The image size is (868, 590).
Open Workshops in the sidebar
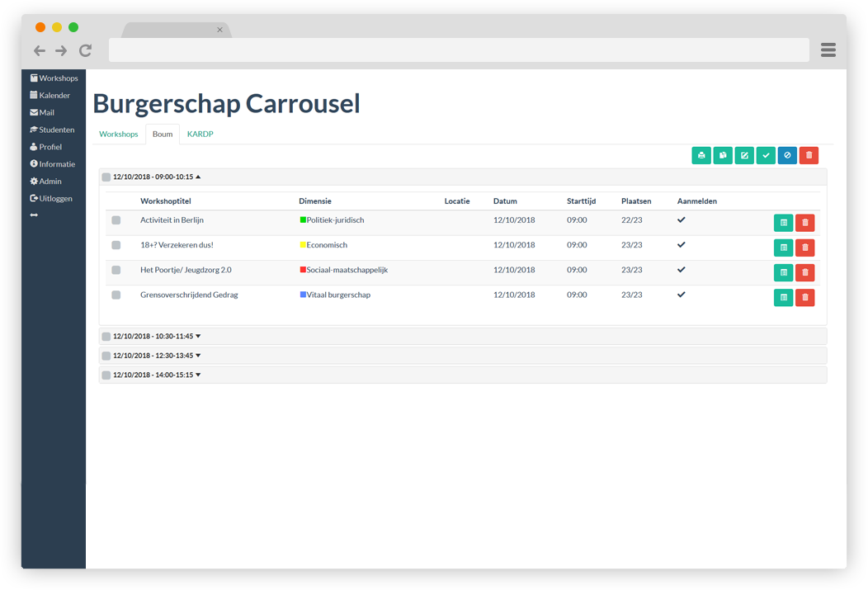pos(54,78)
